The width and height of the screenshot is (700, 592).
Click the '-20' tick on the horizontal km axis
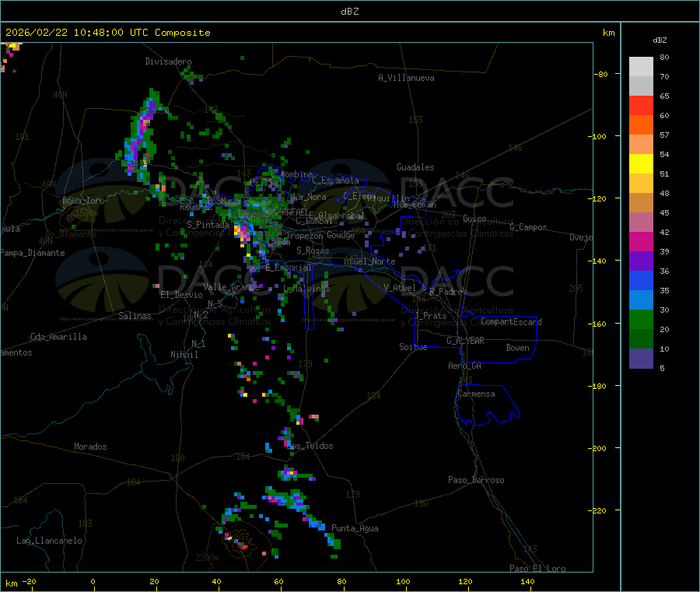pyautogui.click(x=30, y=581)
